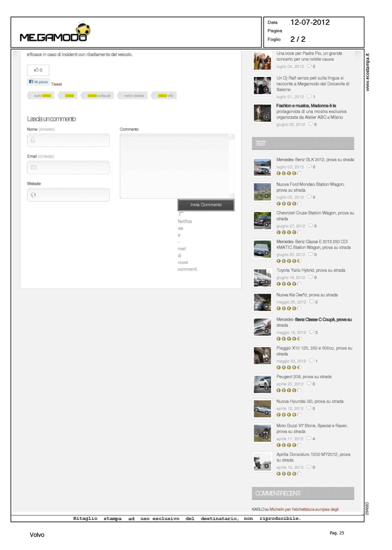Open Michelin etichettatura europea recent comment link
The image size is (392, 550).
pyautogui.click(x=304, y=509)
